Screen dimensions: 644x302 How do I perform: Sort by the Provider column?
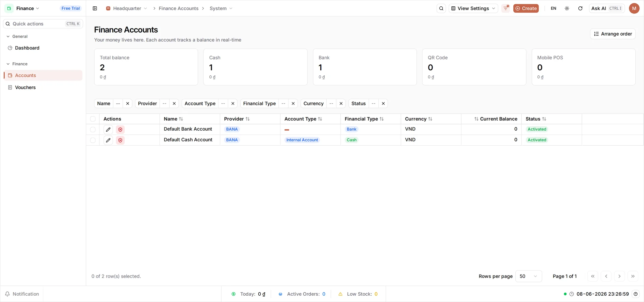pos(237,119)
